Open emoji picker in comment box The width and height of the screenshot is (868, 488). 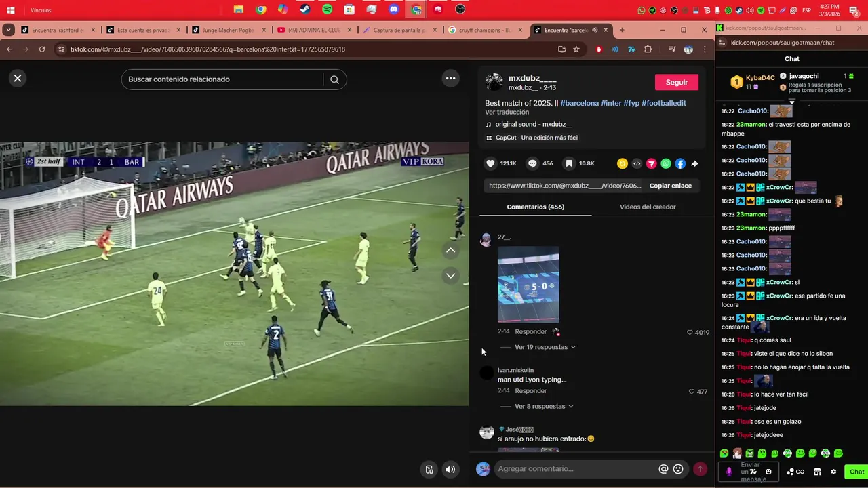pos(678,469)
